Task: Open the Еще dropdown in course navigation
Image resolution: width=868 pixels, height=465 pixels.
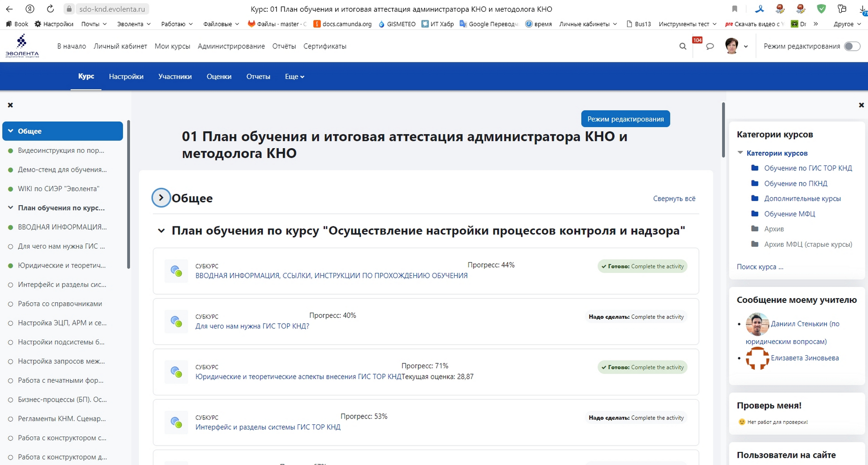Action: 294,76
